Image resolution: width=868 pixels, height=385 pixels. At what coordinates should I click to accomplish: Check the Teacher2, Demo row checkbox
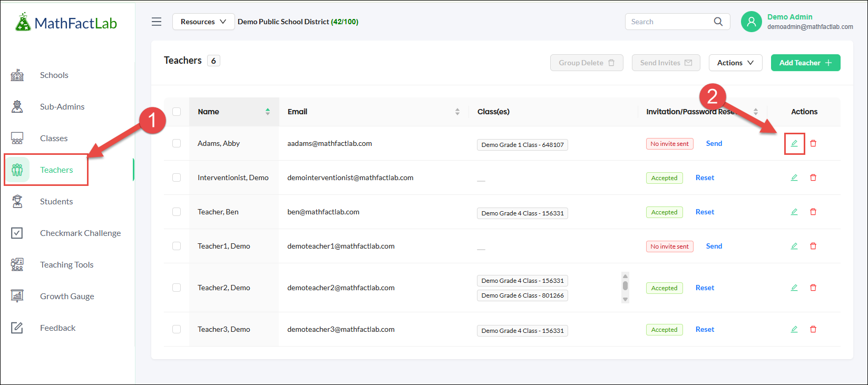click(x=177, y=288)
